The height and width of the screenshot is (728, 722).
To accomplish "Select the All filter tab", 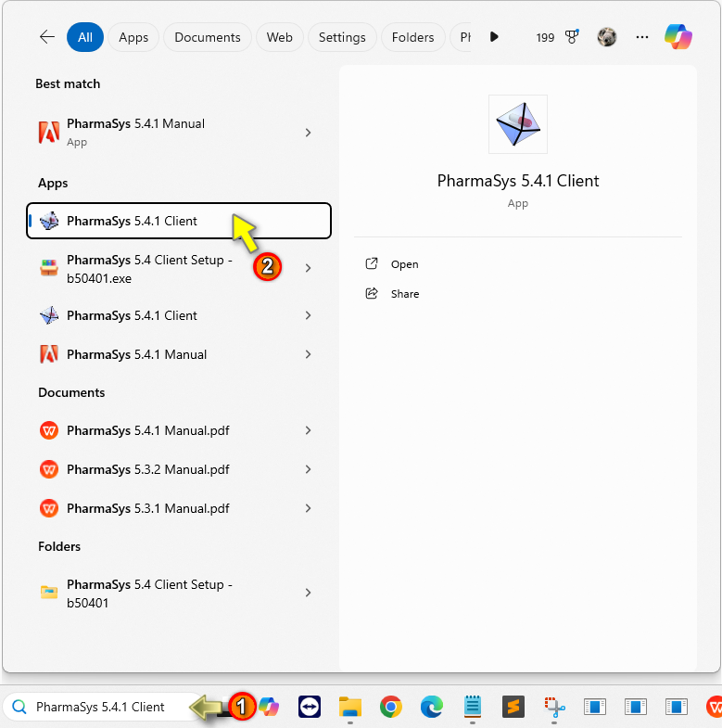I will 85,37.
